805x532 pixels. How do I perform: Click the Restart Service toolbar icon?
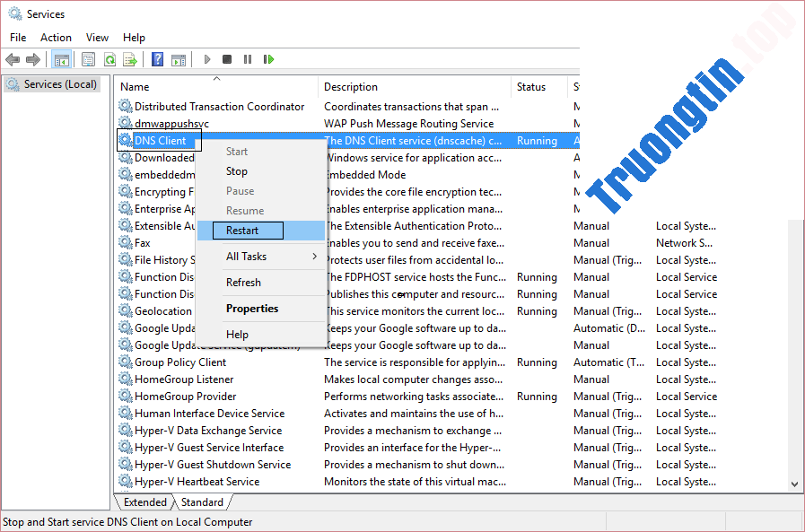[268, 59]
